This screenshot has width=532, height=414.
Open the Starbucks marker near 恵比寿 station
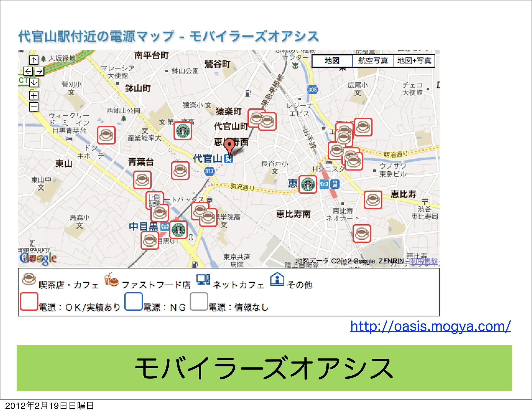(308, 184)
